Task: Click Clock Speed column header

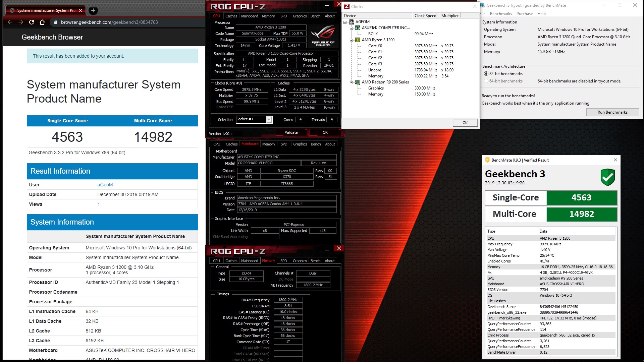Action: click(425, 16)
